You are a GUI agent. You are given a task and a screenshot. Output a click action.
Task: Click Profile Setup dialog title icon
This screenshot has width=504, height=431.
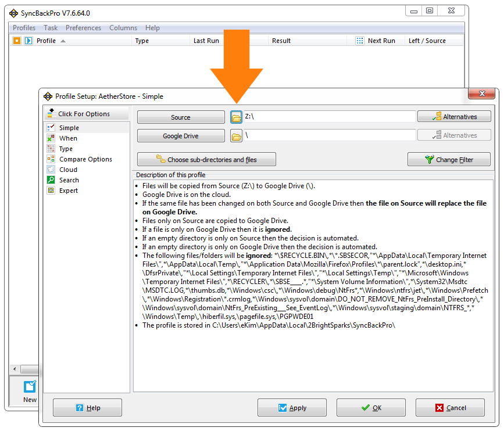(x=48, y=96)
